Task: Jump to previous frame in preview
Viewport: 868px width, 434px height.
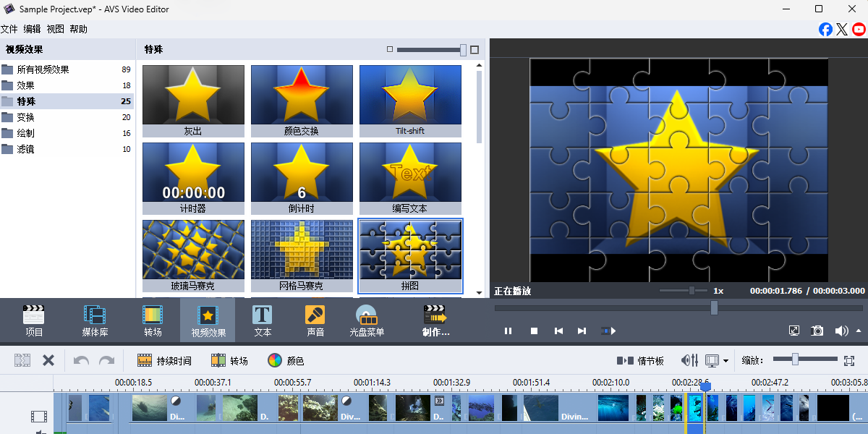Action: (x=558, y=331)
